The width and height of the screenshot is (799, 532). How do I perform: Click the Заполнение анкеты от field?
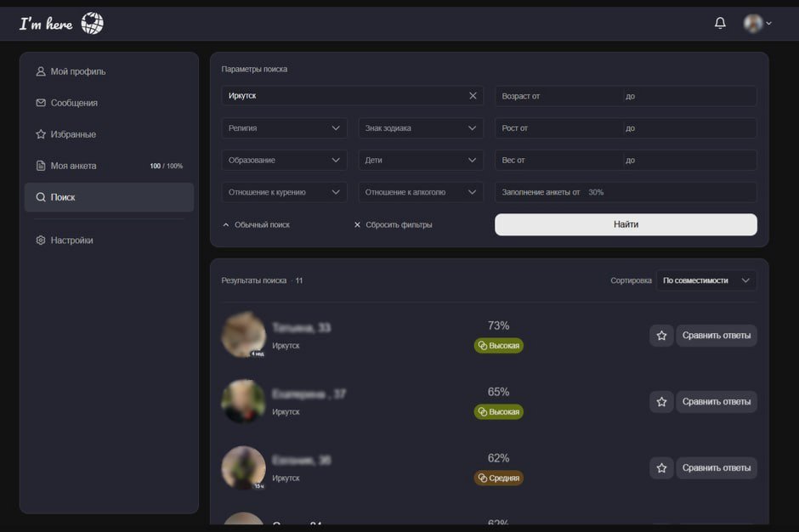(x=626, y=192)
